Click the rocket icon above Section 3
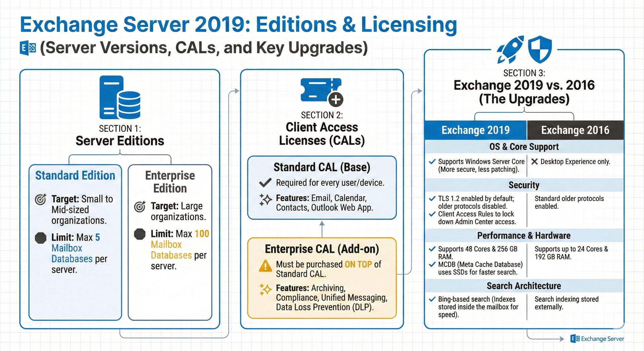The height and width of the screenshot is (351, 644). coord(511,50)
